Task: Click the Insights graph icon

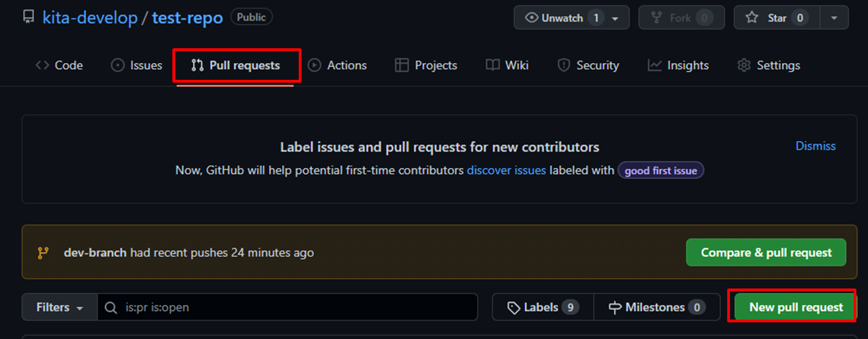Action: [655, 65]
